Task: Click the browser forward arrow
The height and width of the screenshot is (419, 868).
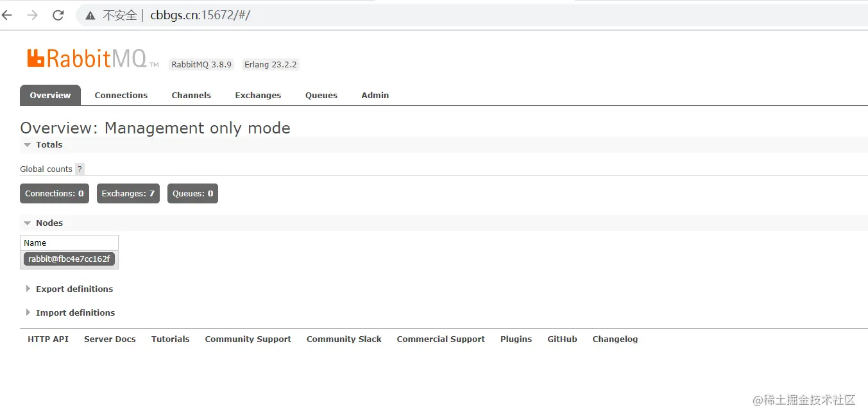Action: click(x=33, y=15)
